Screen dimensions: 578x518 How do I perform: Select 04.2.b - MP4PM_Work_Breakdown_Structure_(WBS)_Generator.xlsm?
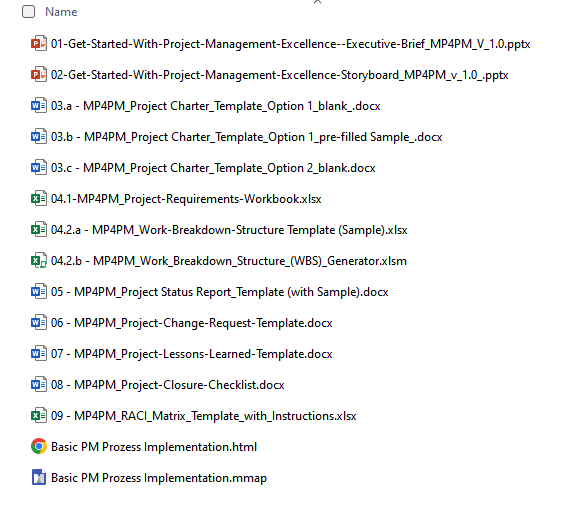(x=229, y=261)
